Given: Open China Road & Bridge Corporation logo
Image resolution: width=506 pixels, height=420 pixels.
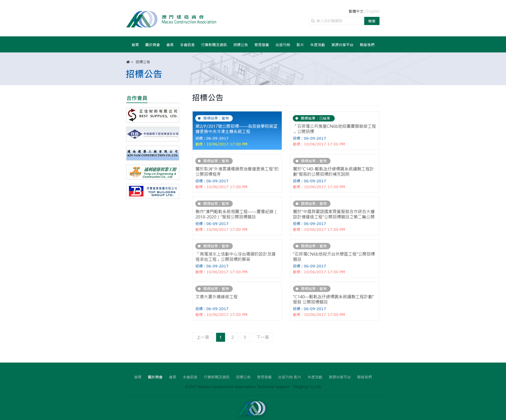Looking at the screenshot, I should click(x=153, y=134).
